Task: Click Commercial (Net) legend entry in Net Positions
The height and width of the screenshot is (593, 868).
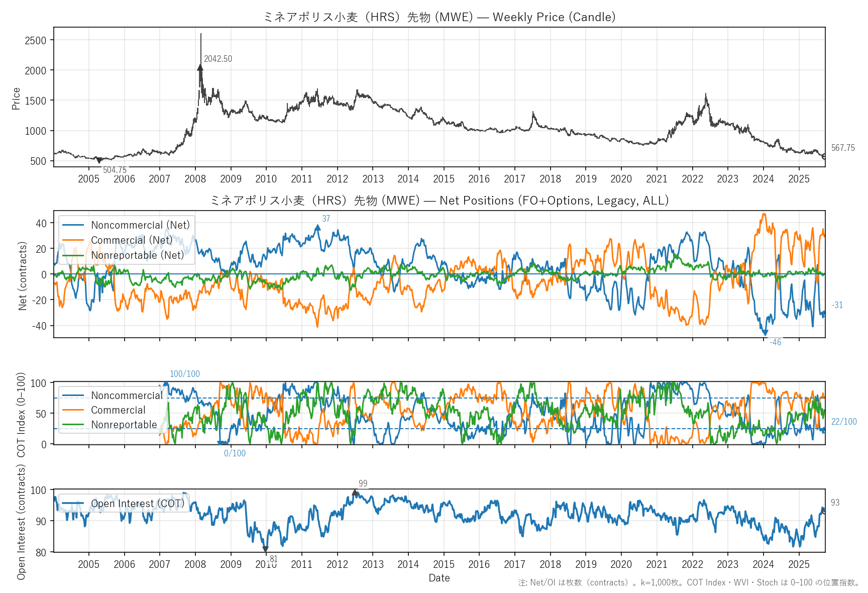Action: pos(132,240)
